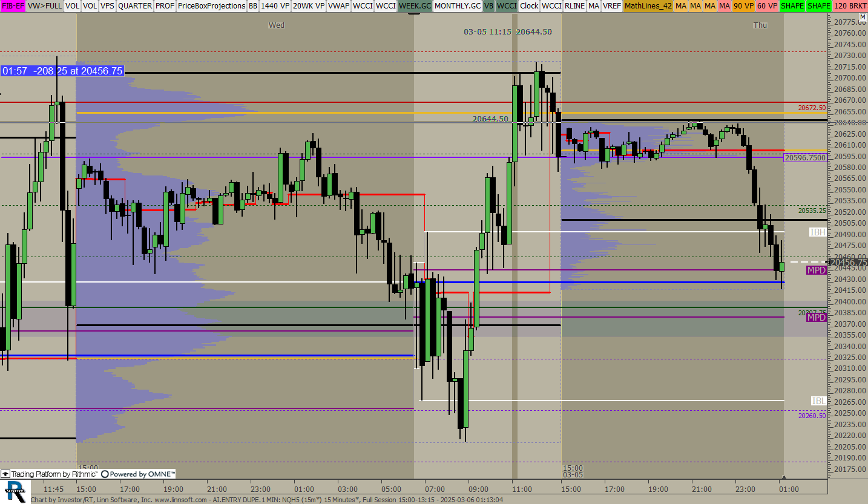
Task: Click the 120 BRKT toolbar button
Action: [849, 5]
